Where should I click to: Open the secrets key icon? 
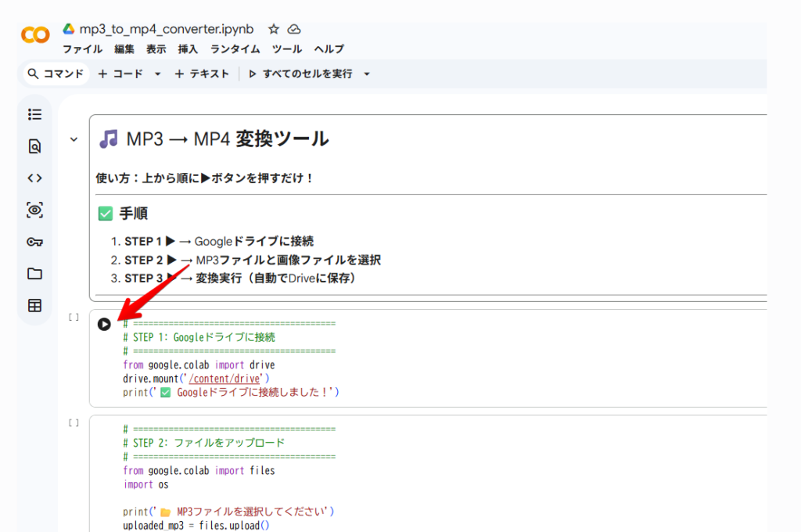click(x=34, y=242)
